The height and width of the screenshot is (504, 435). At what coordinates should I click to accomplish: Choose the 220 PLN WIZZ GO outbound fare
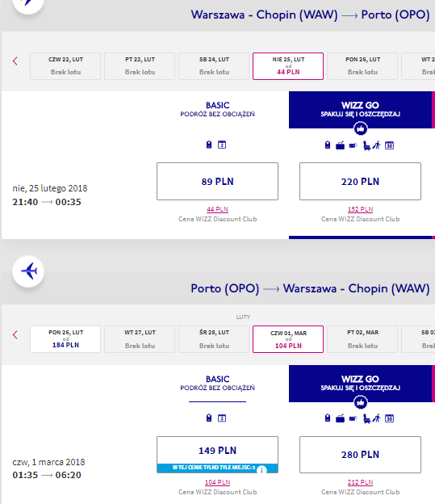(x=360, y=181)
